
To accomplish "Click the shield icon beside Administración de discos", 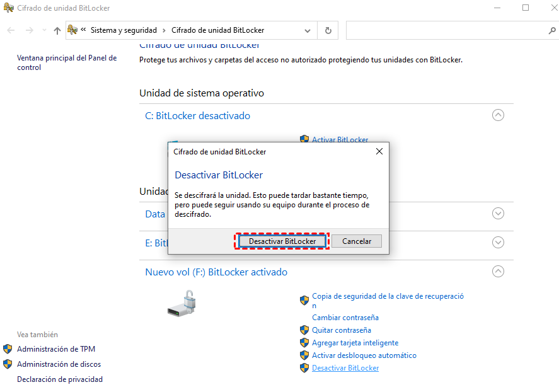I will click(8, 364).
